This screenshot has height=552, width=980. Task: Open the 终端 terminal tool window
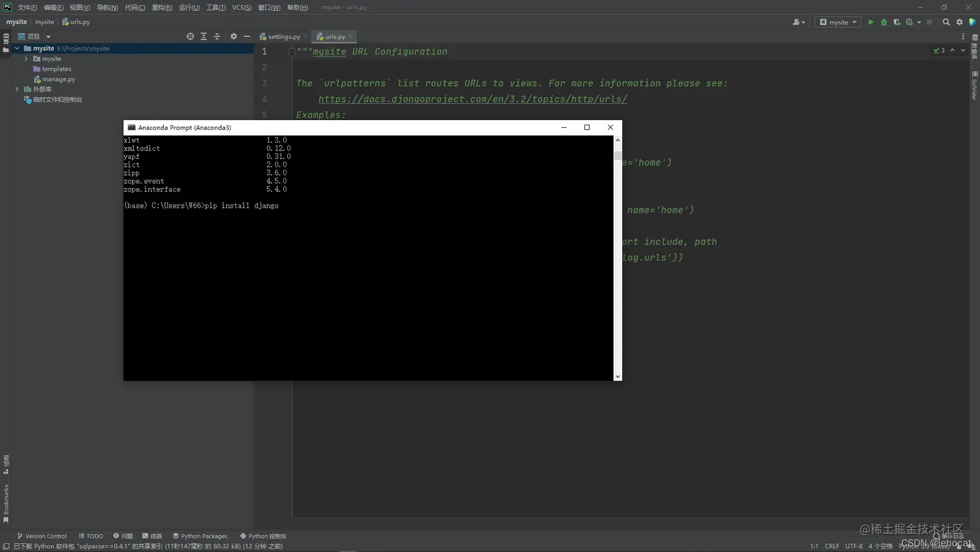point(152,536)
